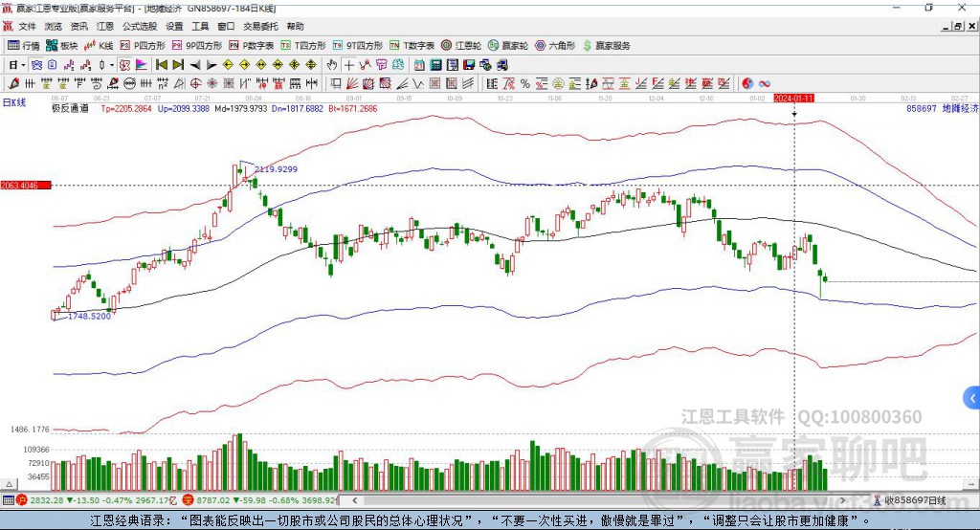The width and height of the screenshot is (980, 530).
Task: Open the 板块 sector view
Action: pyautogui.click(x=62, y=46)
